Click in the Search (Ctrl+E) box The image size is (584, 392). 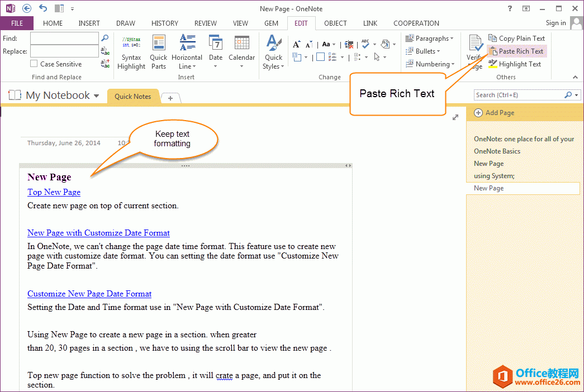pos(519,95)
